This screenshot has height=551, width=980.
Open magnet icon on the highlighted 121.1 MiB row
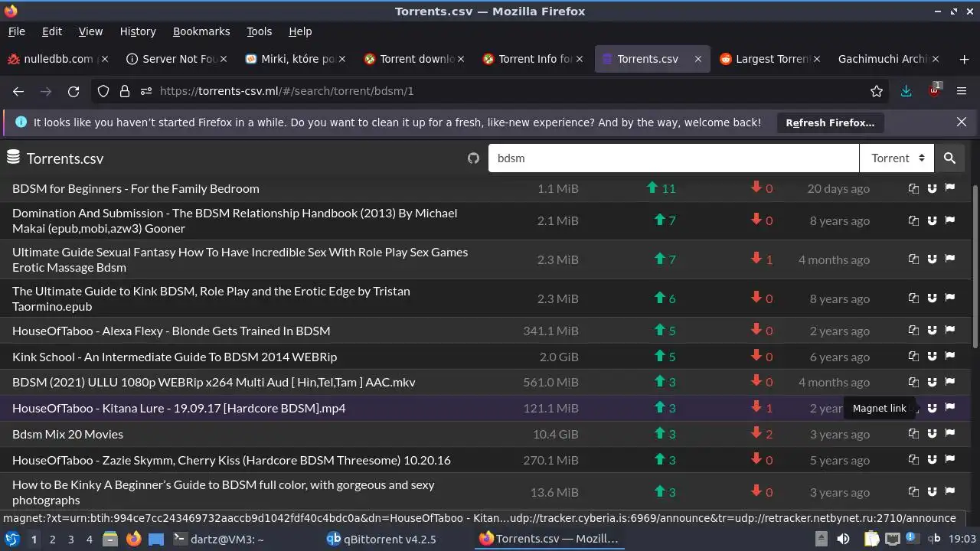[932, 408]
